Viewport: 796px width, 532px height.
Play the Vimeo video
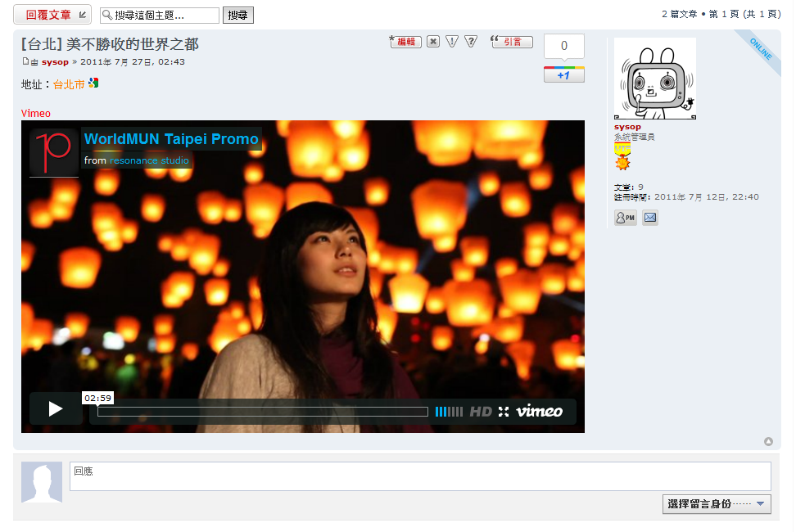point(55,408)
